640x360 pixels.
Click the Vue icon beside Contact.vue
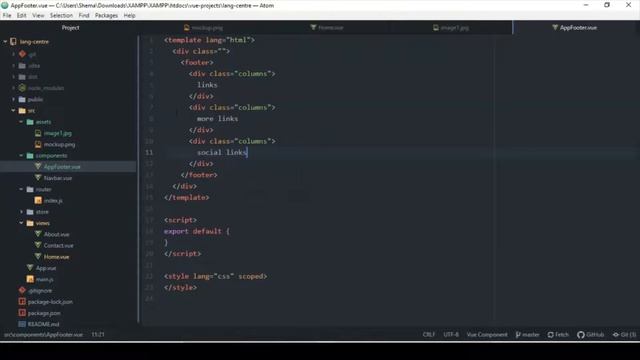(x=38, y=245)
